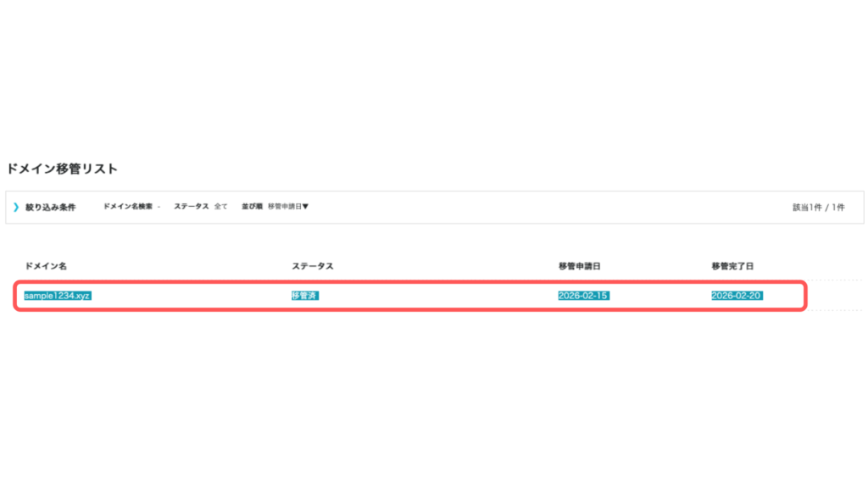This screenshot has width=868, height=488.
Task: Select the 全て status filter value
Action: (x=220, y=207)
